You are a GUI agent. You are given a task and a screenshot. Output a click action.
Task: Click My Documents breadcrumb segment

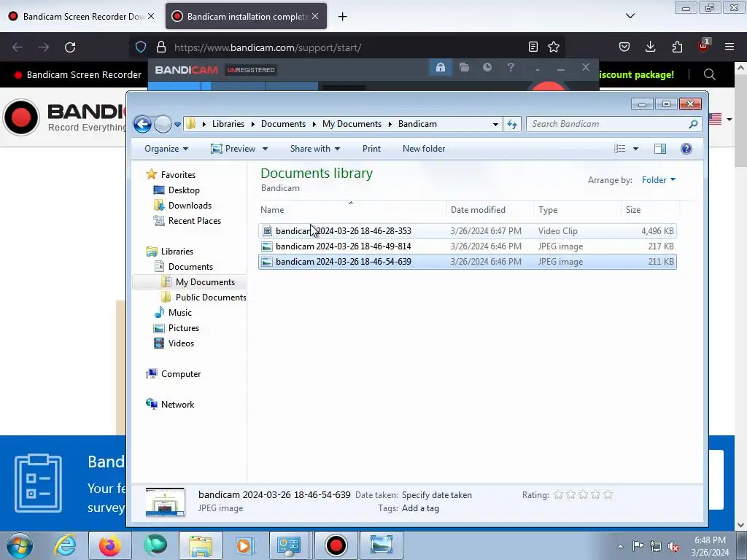coord(352,124)
